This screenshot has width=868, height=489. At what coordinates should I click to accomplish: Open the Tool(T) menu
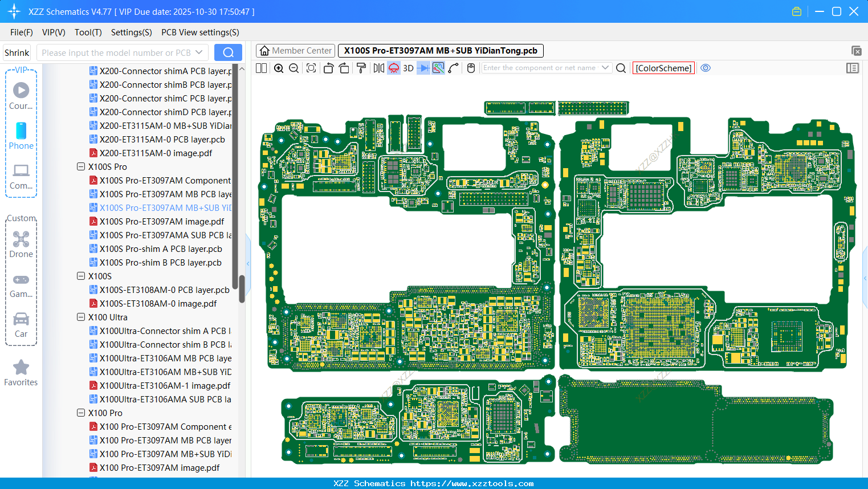(x=88, y=32)
